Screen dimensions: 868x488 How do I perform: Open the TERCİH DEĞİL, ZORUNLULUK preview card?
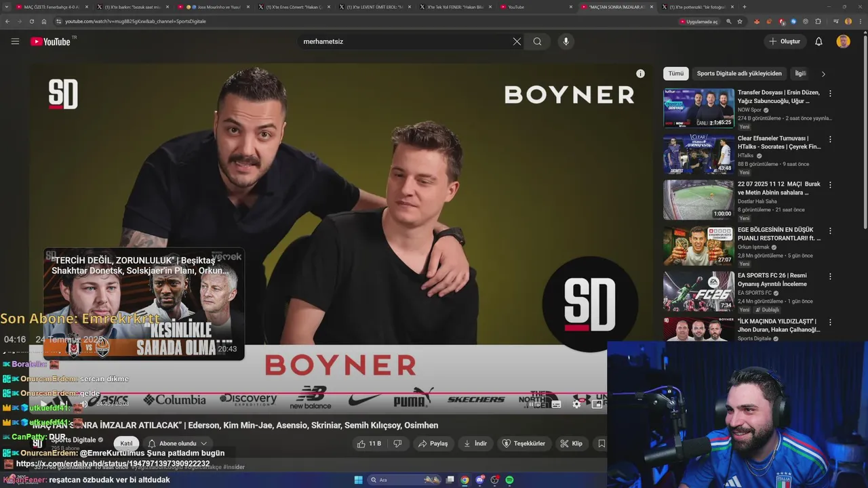pyautogui.click(x=144, y=304)
